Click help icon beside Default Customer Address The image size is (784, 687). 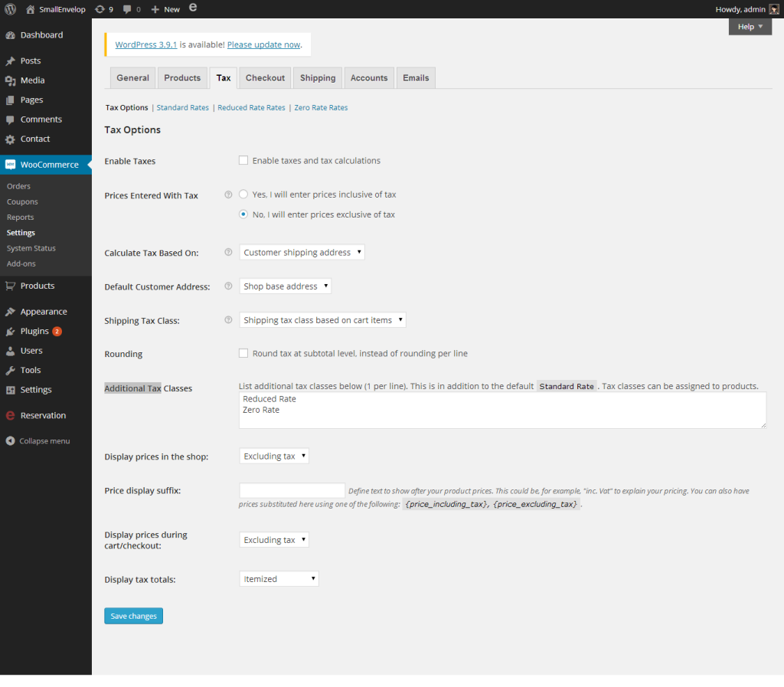tap(228, 286)
